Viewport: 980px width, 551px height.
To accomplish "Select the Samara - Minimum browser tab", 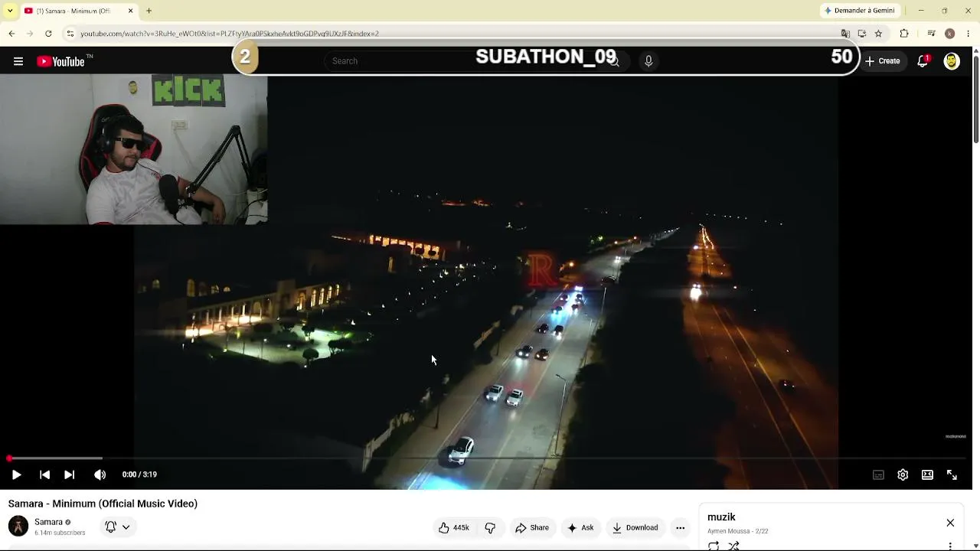I will tap(73, 11).
